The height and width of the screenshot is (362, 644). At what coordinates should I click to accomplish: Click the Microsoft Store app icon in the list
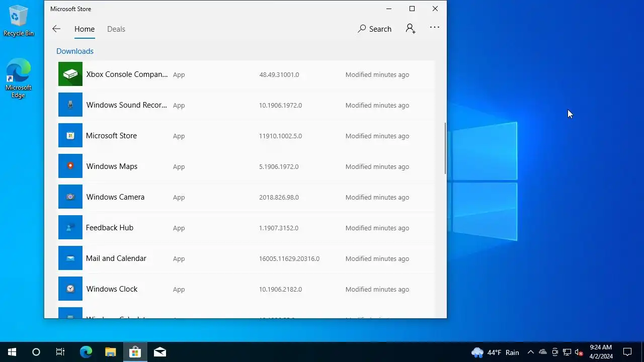point(70,136)
